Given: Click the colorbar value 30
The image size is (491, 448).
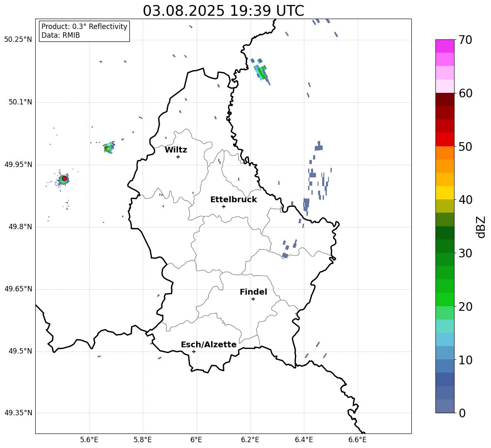Looking at the screenshot, I should pyautogui.click(x=465, y=253).
